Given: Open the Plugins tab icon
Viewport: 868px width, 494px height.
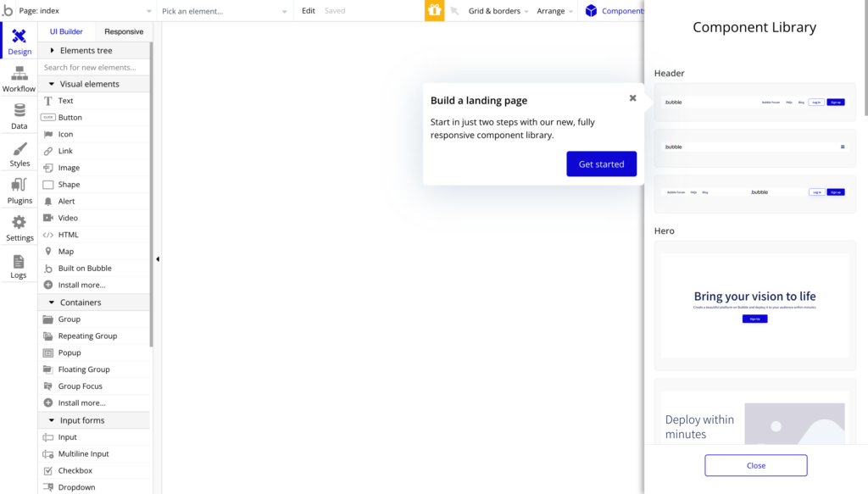Looking at the screenshot, I should click(19, 186).
